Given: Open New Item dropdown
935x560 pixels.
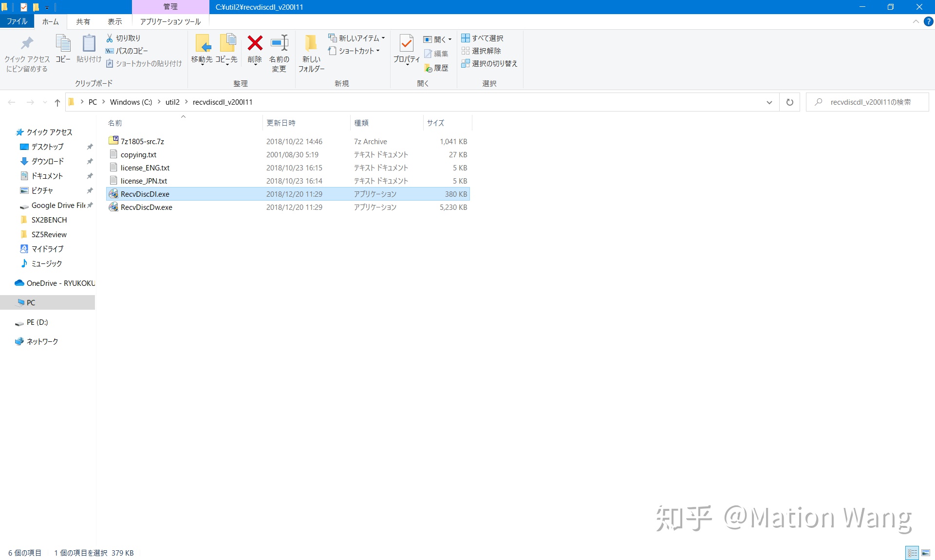Looking at the screenshot, I should (356, 38).
